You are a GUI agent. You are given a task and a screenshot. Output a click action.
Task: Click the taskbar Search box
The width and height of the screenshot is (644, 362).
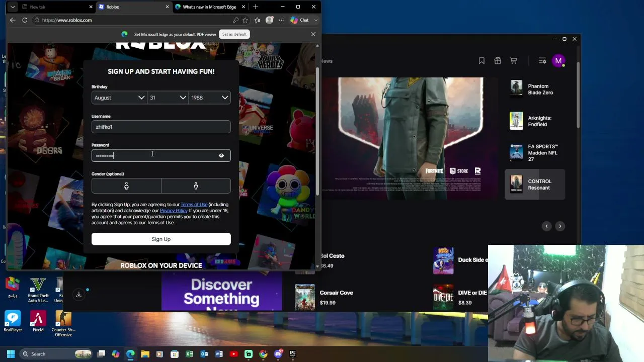pos(56,354)
